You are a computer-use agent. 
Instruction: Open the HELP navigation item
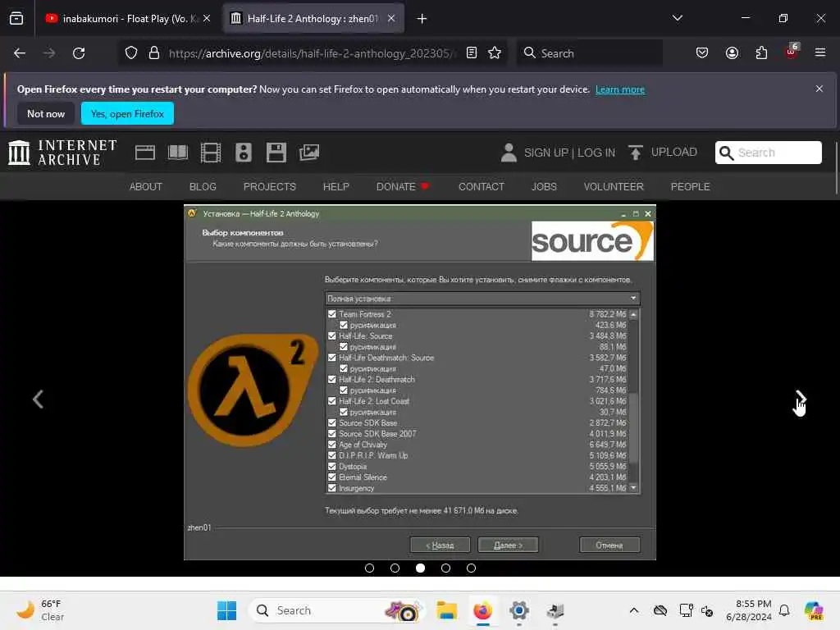tap(336, 186)
